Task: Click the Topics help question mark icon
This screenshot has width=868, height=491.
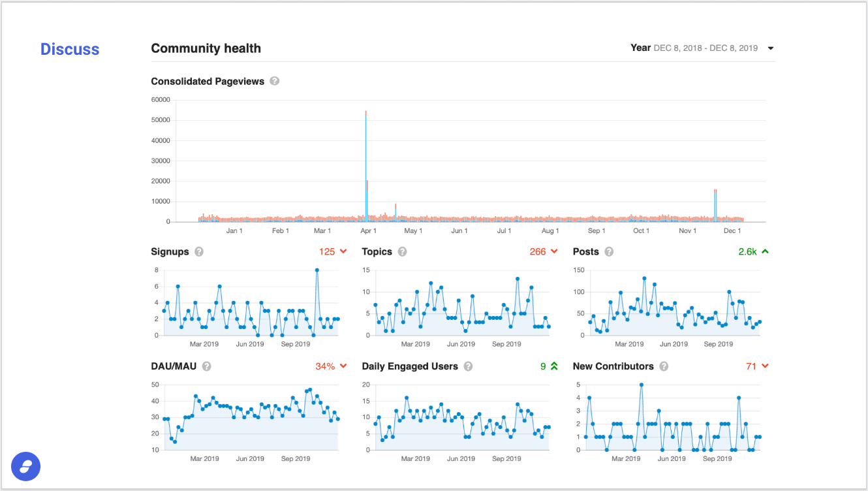Action: [403, 251]
